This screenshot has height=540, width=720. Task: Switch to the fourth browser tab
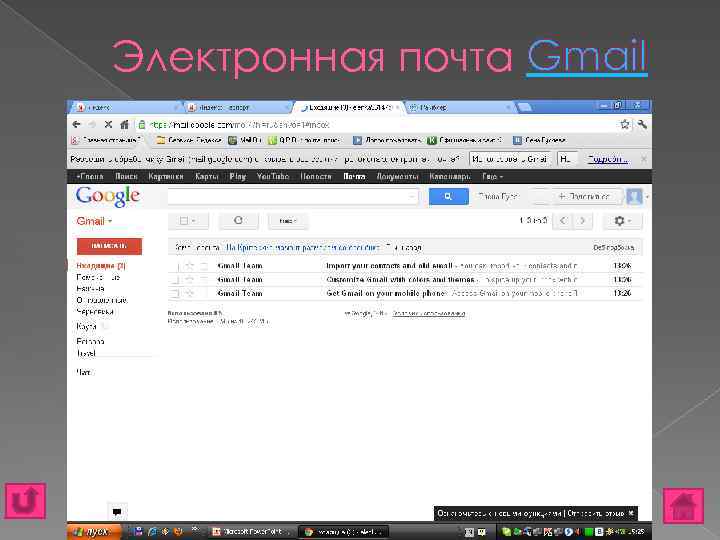tap(458, 107)
